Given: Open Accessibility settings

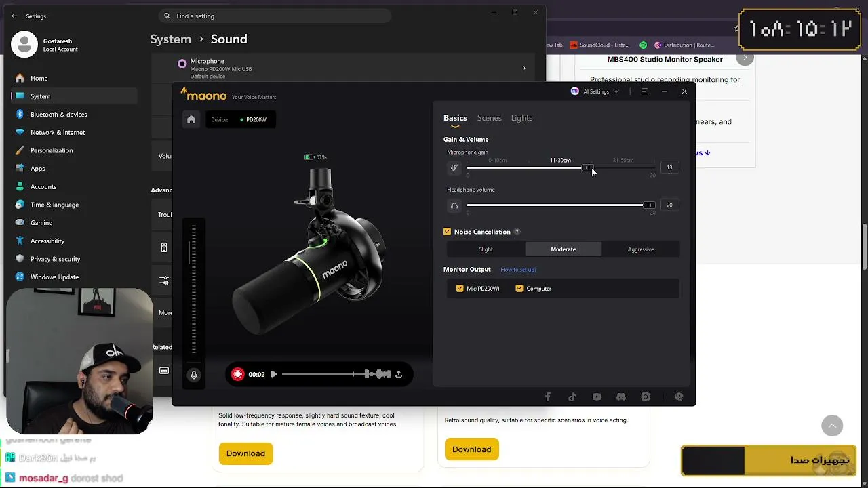Looking at the screenshot, I should pos(74,241).
